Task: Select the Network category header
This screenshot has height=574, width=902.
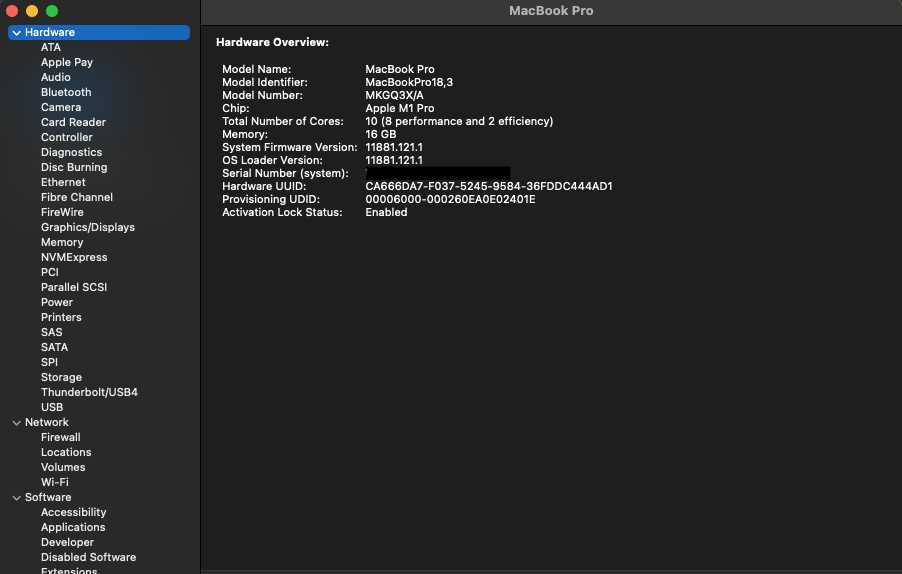Action: pyautogui.click(x=47, y=422)
